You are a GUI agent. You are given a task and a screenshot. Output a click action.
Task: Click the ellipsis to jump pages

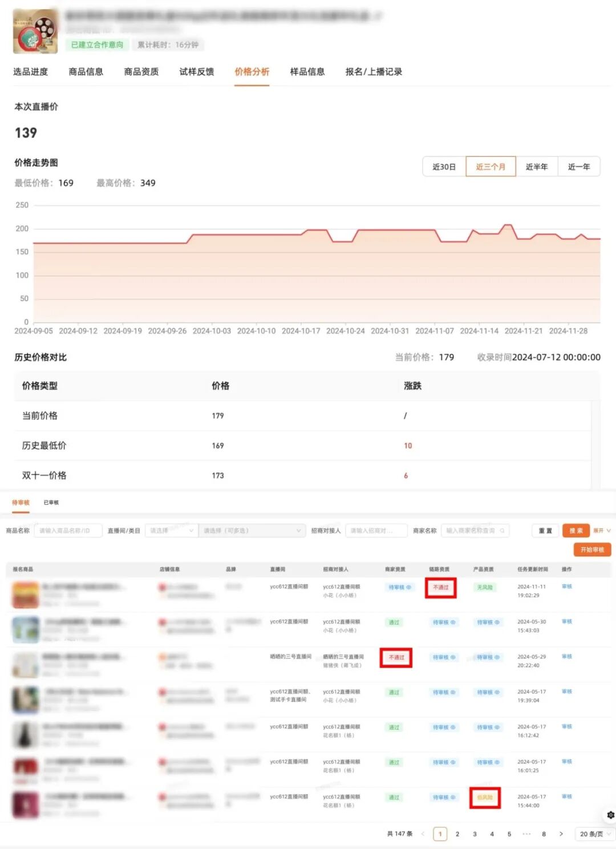click(x=526, y=834)
